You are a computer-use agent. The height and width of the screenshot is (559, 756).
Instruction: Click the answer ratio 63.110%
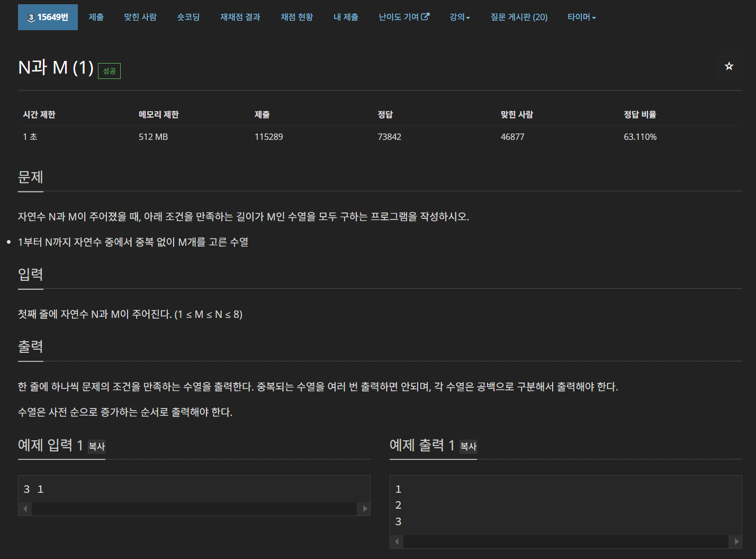click(x=640, y=137)
